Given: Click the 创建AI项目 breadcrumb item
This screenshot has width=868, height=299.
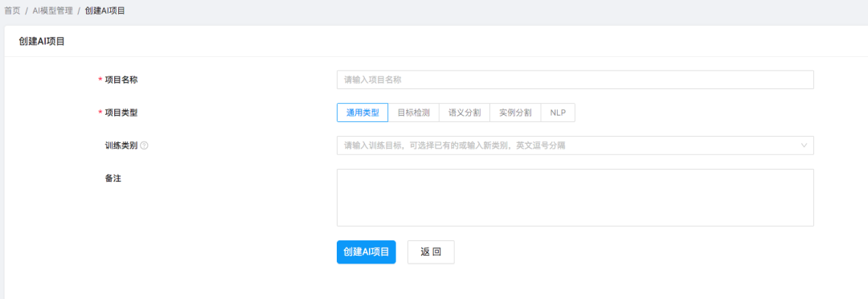Looking at the screenshot, I should [x=104, y=10].
